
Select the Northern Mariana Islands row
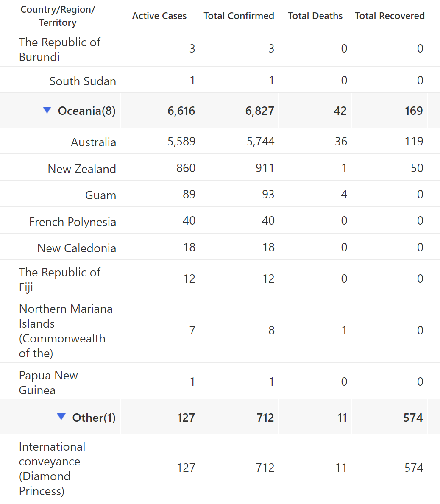(x=220, y=329)
